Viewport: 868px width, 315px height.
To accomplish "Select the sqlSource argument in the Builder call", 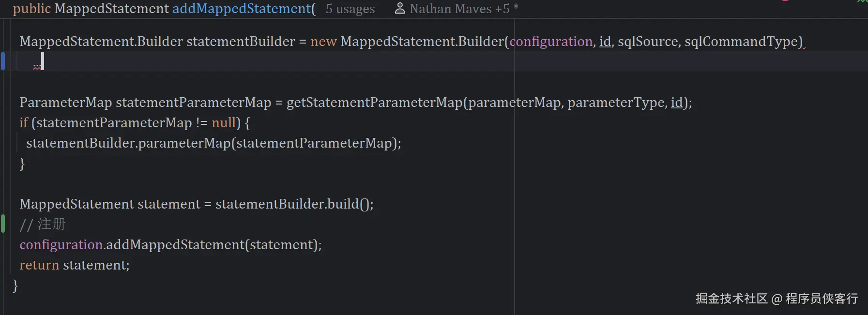I will tap(648, 42).
